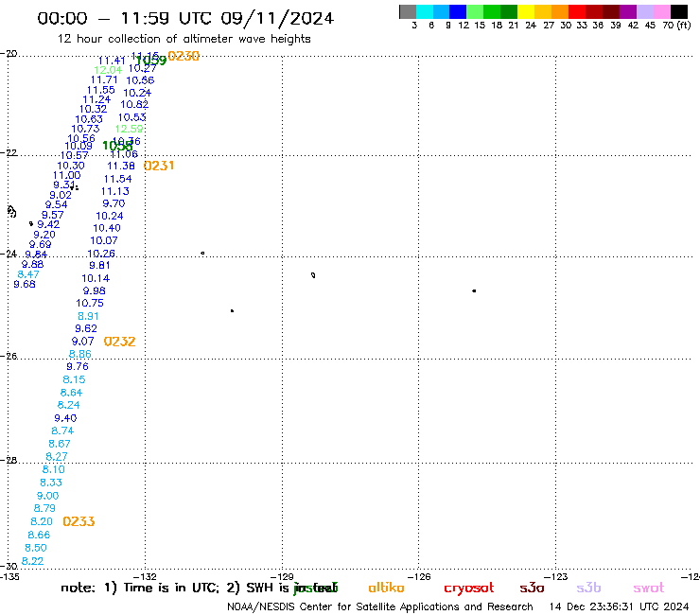Select the wave height value 10.14
700x615 pixels.
tap(96, 278)
